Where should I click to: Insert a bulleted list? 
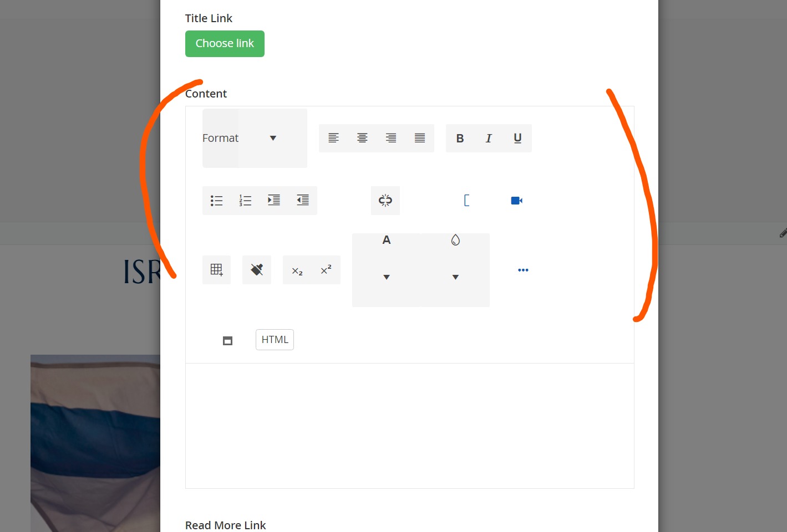tap(216, 201)
